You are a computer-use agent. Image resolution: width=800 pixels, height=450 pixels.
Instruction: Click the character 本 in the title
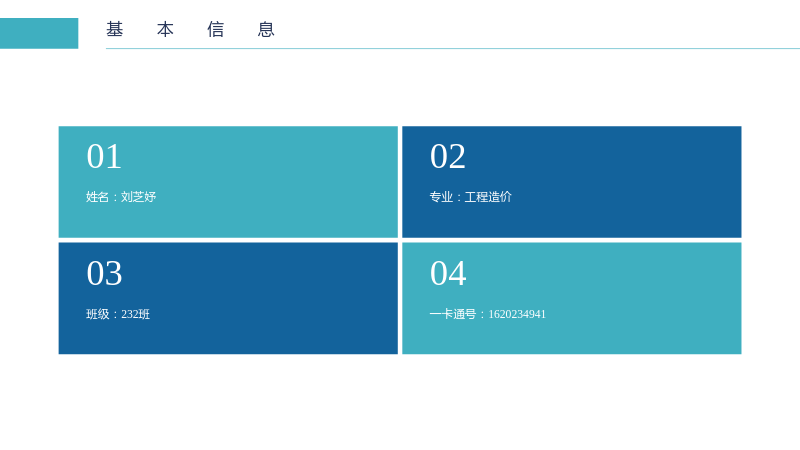coord(165,30)
